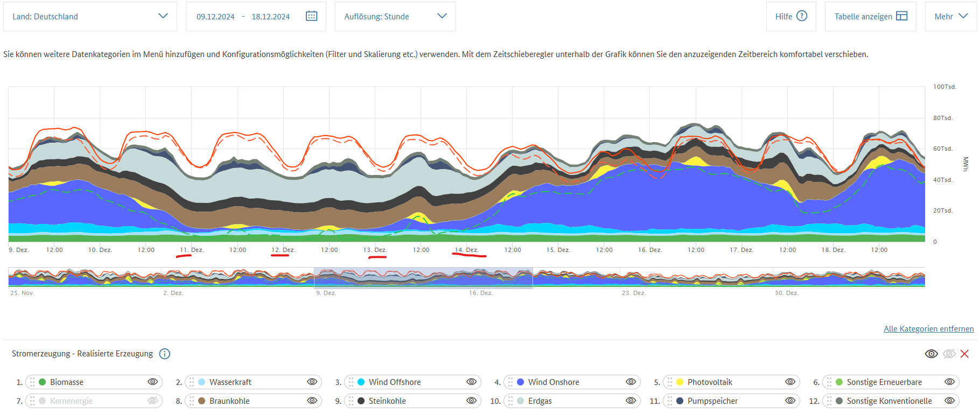The width and height of the screenshot is (980, 414).
Task: Toggle visibility of Wind Offshore
Action: tap(471, 382)
